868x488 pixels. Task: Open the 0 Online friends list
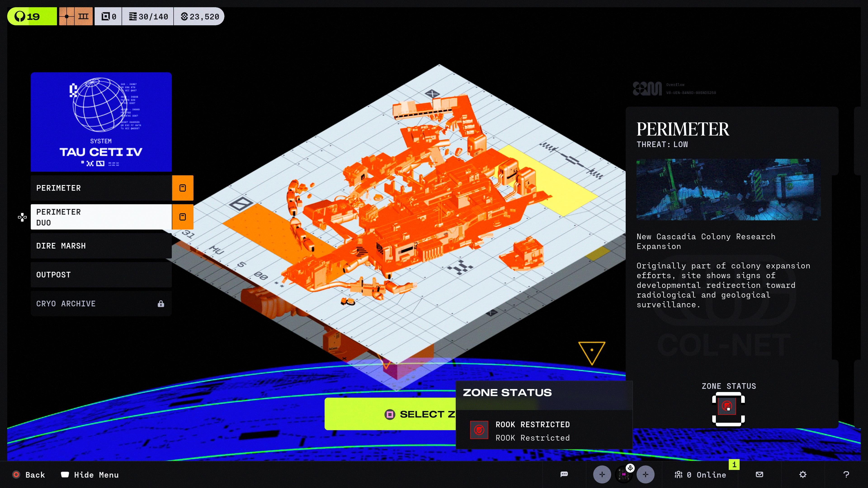(701, 475)
